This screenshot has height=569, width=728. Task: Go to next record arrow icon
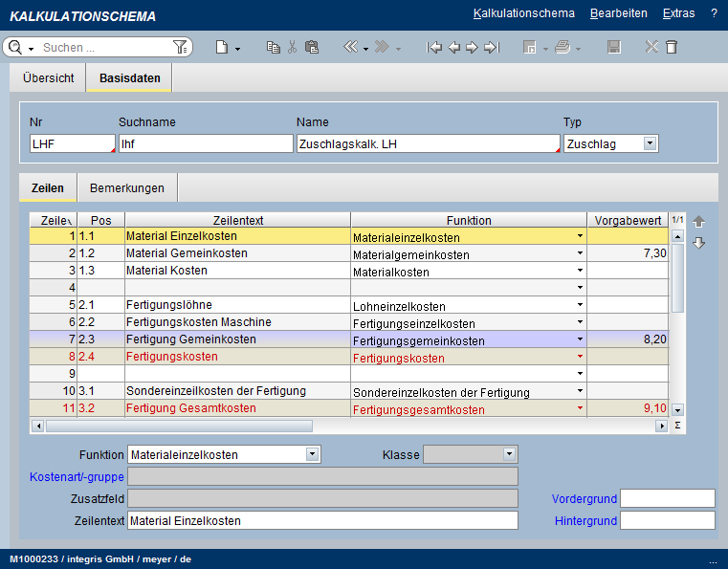click(472, 47)
